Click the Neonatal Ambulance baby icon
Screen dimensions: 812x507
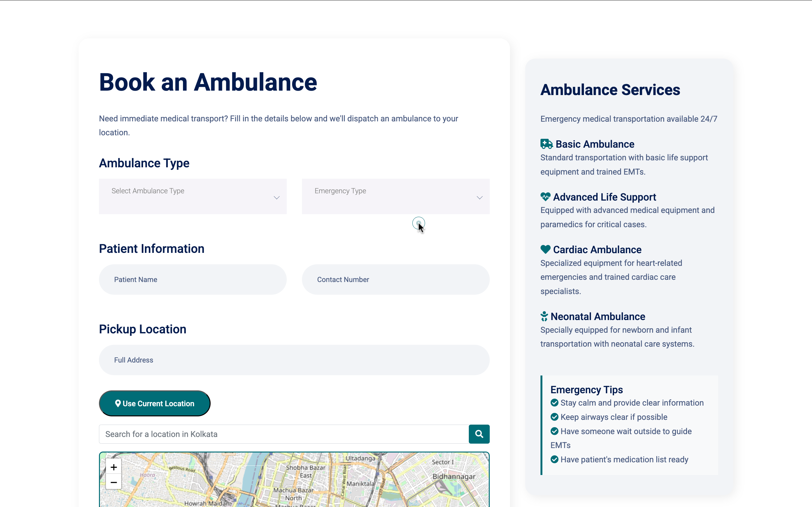pos(544,316)
